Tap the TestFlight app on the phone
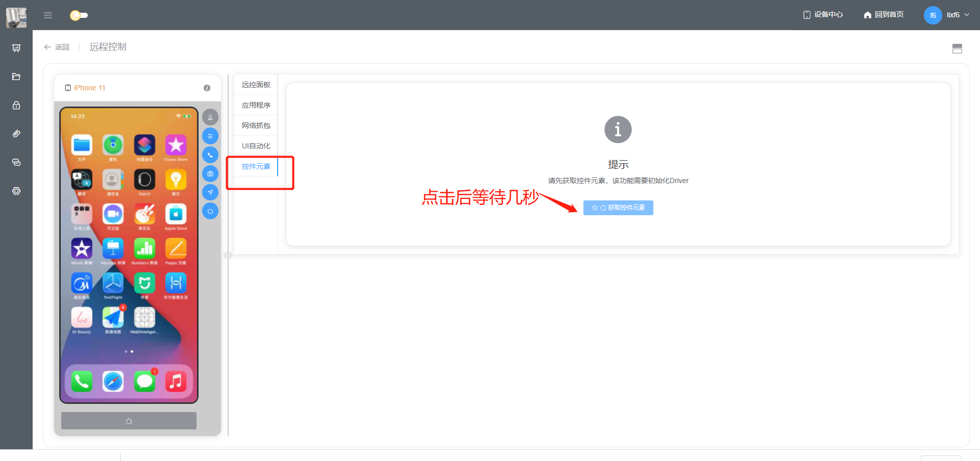 (x=113, y=284)
